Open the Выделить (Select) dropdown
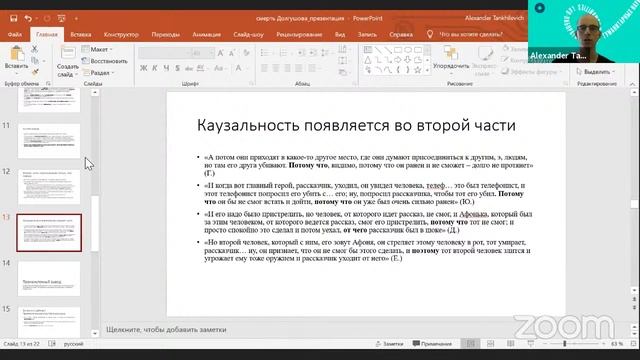 coord(596,71)
